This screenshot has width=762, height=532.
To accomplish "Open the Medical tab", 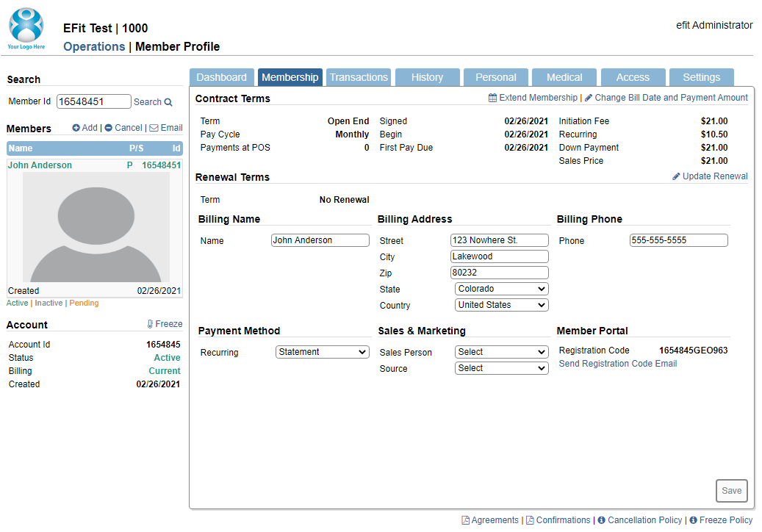I will click(x=564, y=77).
